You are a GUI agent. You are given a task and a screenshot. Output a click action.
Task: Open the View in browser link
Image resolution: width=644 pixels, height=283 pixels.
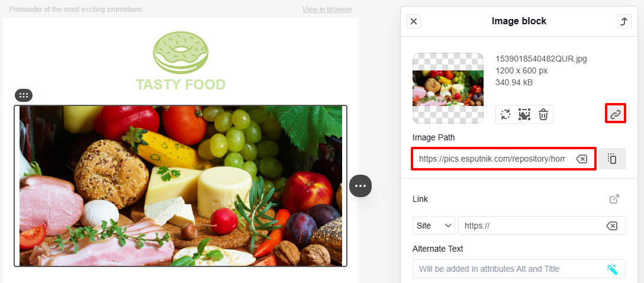tap(327, 9)
